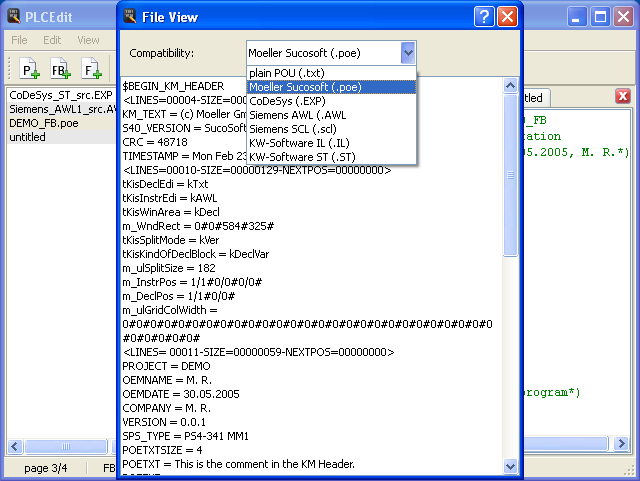Click m_WndRect line
640x481 pixels.
[x=198, y=226]
